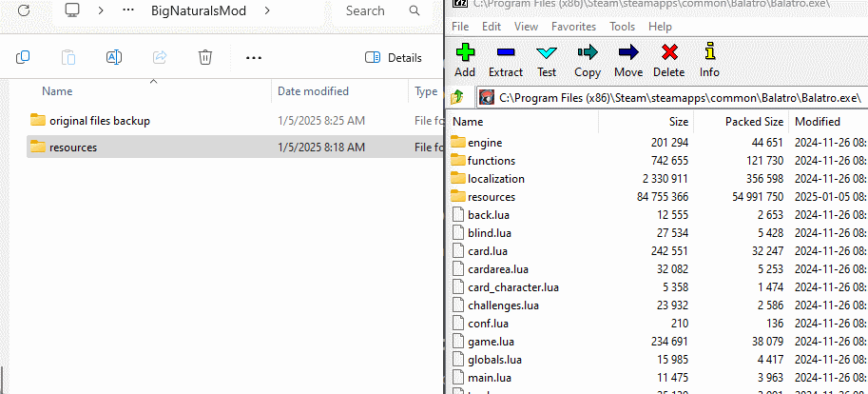Click the Test button in 7-Zip
This screenshot has height=394, width=868.
(x=547, y=61)
